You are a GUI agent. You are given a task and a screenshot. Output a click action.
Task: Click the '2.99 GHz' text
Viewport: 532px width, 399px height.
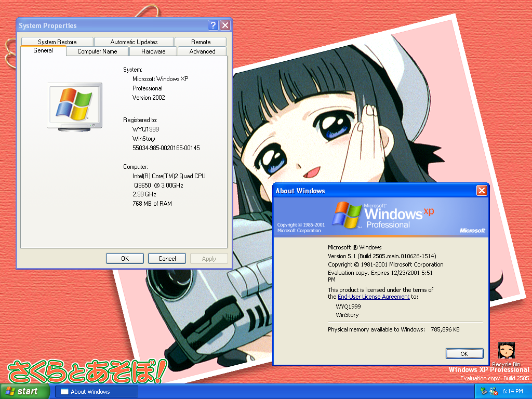[x=144, y=194]
